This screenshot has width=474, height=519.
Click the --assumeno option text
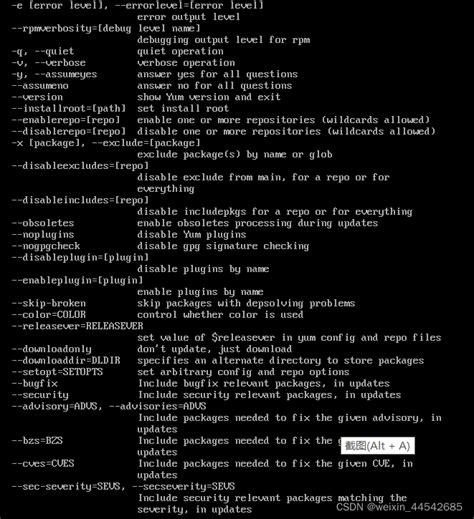click(x=40, y=86)
